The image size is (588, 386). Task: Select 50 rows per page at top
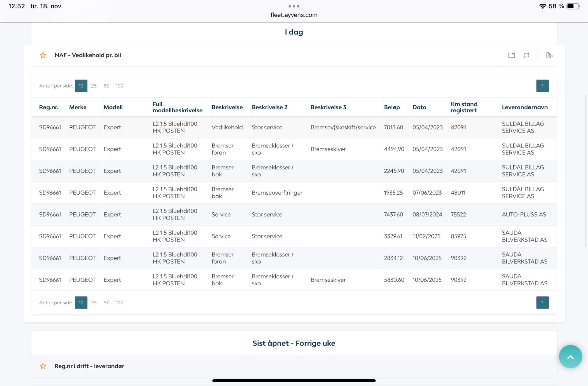click(107, 86)
